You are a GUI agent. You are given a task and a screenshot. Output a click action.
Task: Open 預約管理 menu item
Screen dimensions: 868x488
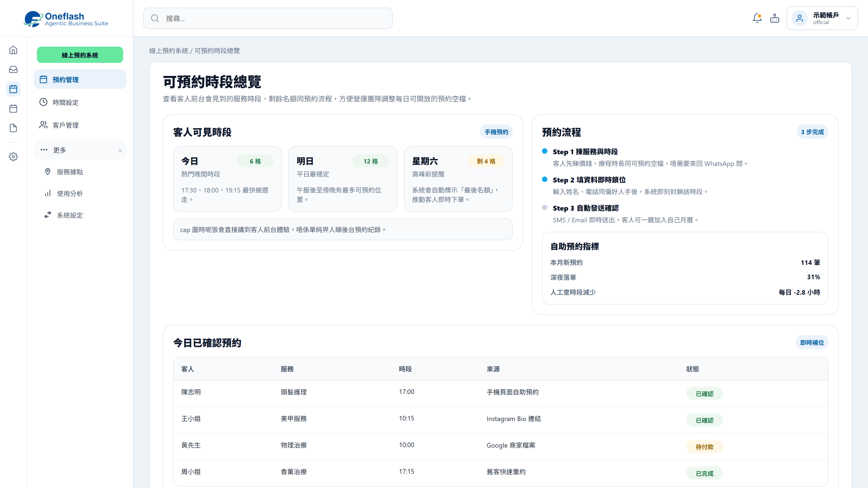[80, 79]
